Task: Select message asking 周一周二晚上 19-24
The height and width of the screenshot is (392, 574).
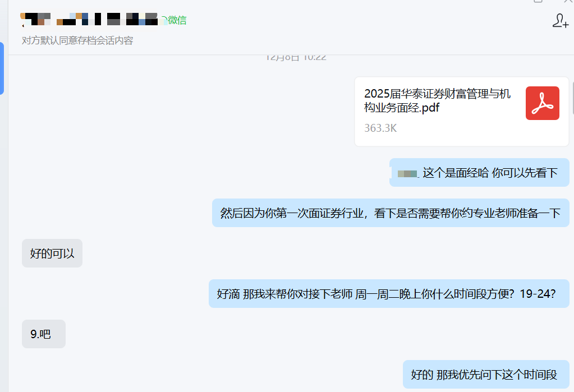Action: pos(389,293)
